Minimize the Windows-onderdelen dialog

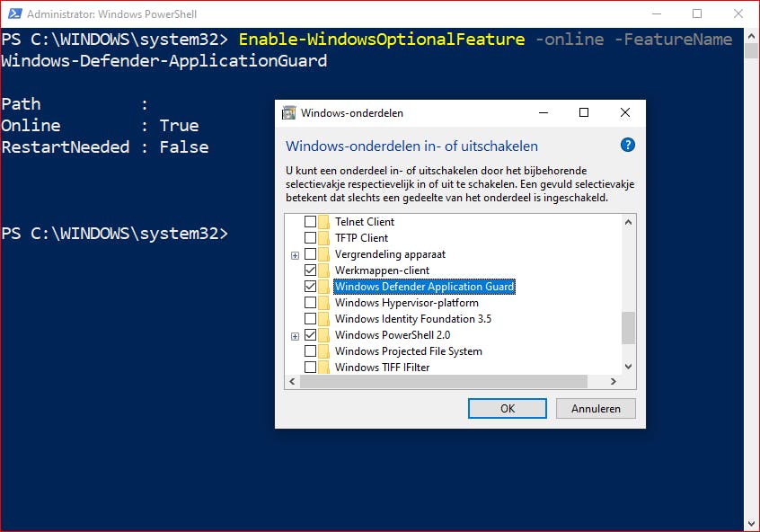pos(543,112)
